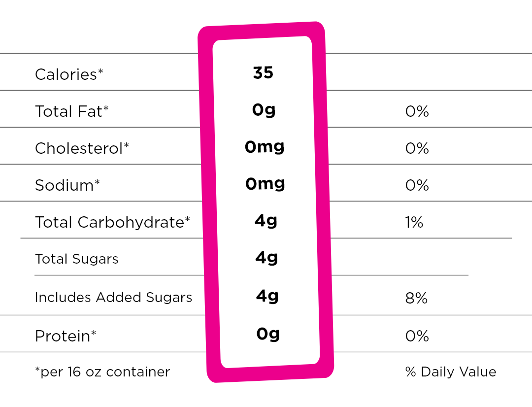
Task: Select the 0g value for Protein
Action: click(x=268, y=334)
